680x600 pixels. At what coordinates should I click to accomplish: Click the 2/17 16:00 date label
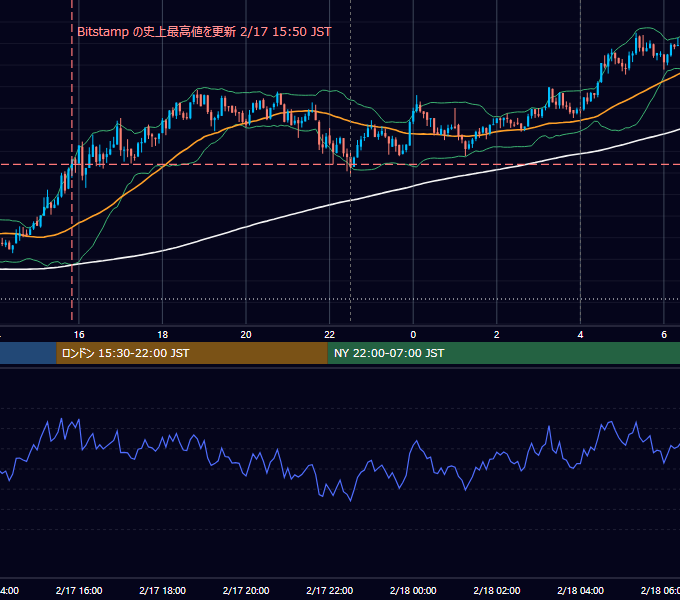click(79, 590)
